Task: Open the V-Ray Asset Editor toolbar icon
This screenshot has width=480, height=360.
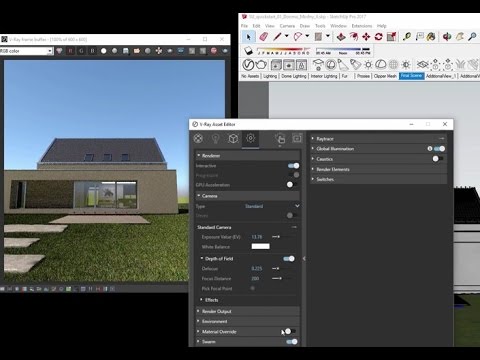Action: tap(248, 64)
